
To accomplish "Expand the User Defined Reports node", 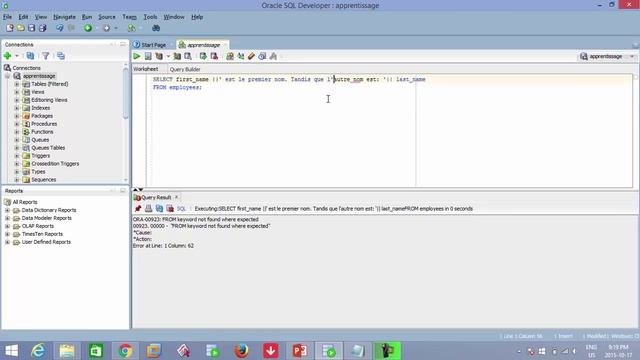I will tap(7, 242).
